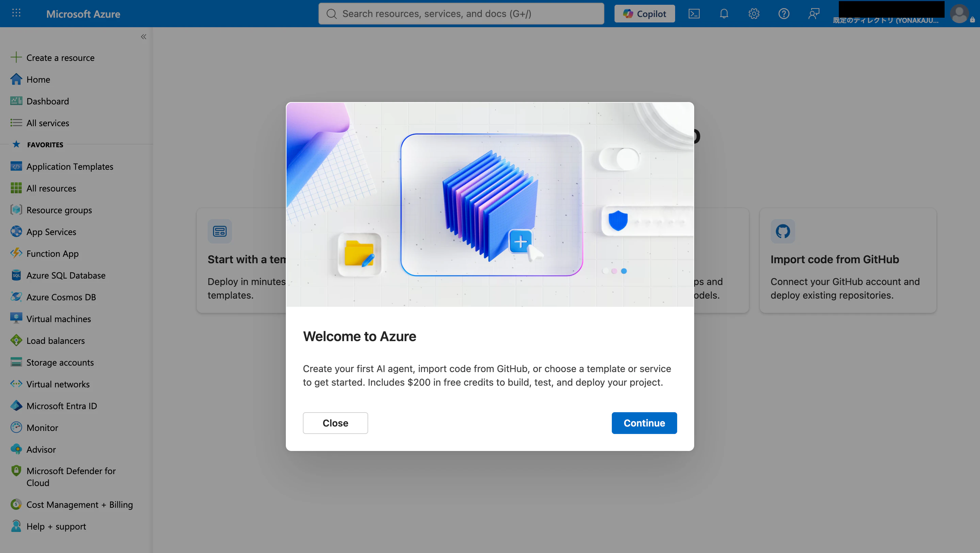Click the GitHub logo on the import card
This screenshot has width=980, height=553.
click(x=783, y=231)
